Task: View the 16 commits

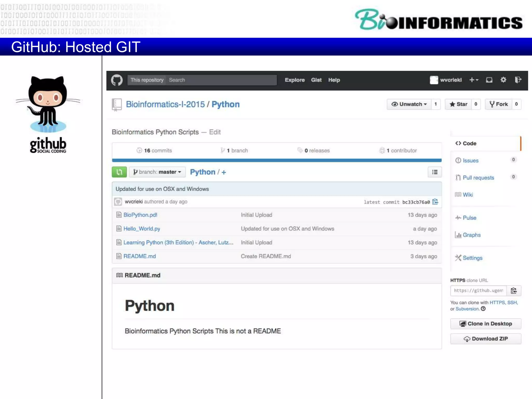Action: coord(154,150)
